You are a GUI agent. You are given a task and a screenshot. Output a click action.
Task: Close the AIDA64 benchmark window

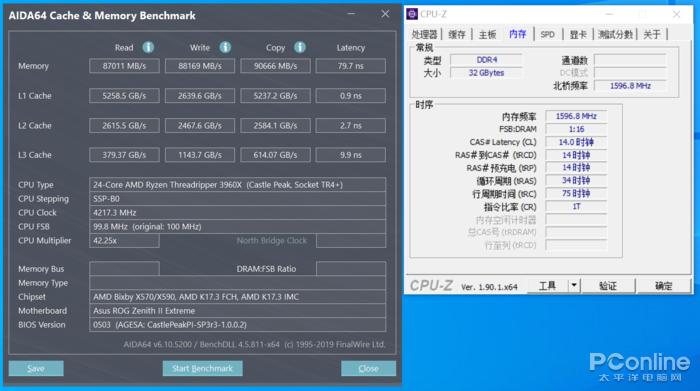tap(385, 14)
